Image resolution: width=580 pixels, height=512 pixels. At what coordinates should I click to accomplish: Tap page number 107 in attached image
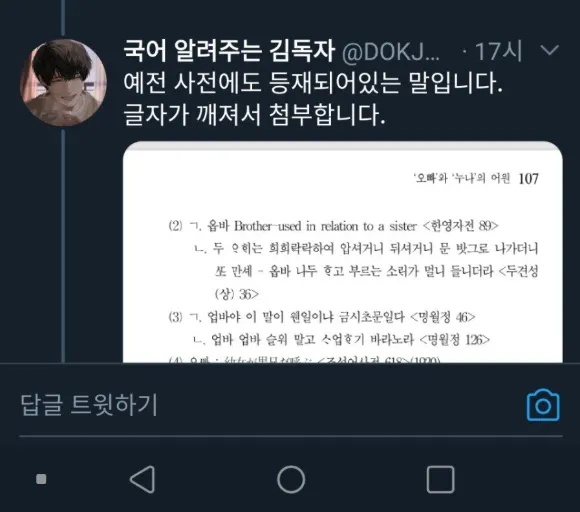point(529,179)
